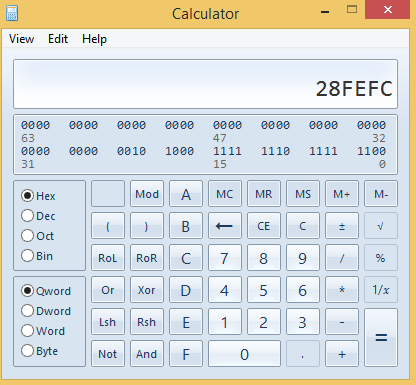Click the divide button
This screenshot has width=416, height=385.
(x=342, y=258)
